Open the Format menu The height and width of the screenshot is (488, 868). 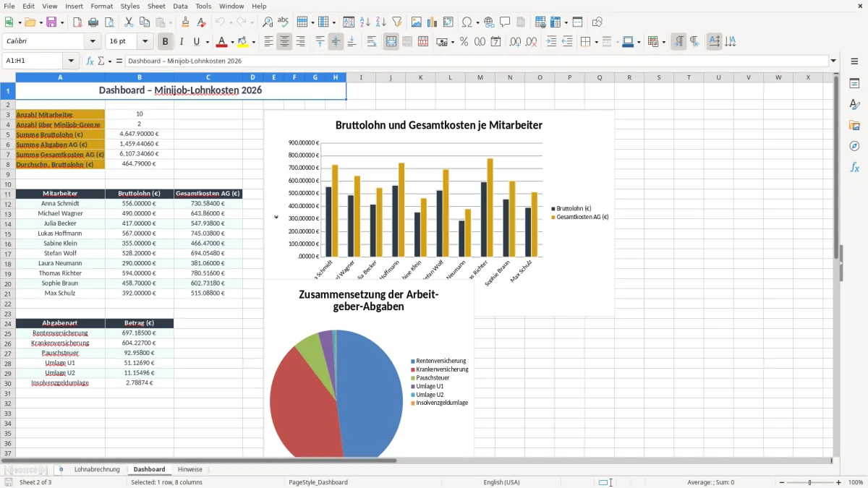[x=101, y=6]
